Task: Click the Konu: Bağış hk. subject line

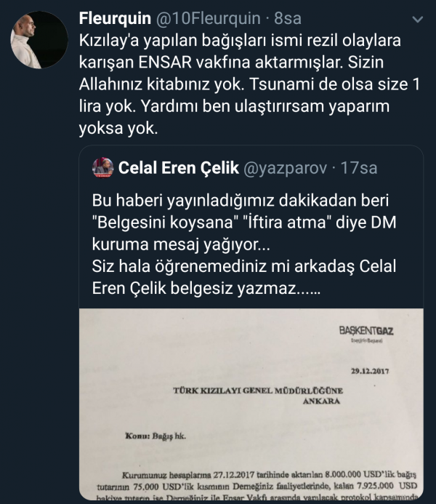Action: 156,436
